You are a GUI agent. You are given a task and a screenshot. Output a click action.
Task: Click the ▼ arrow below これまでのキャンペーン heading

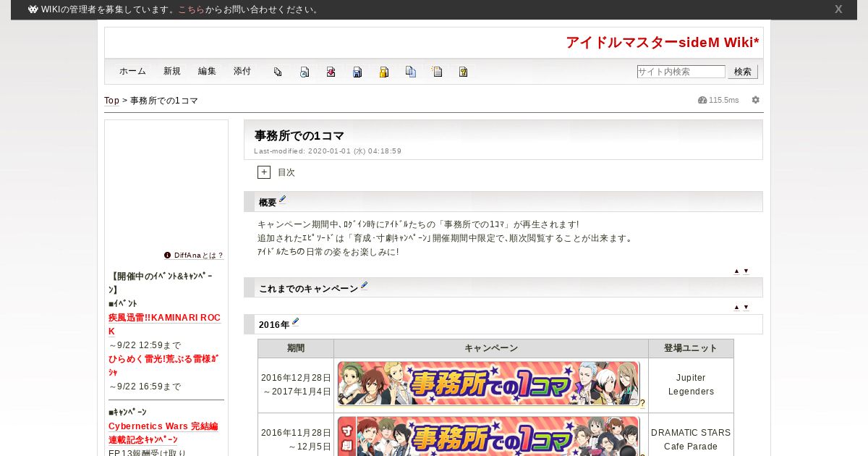pos(746,307)
